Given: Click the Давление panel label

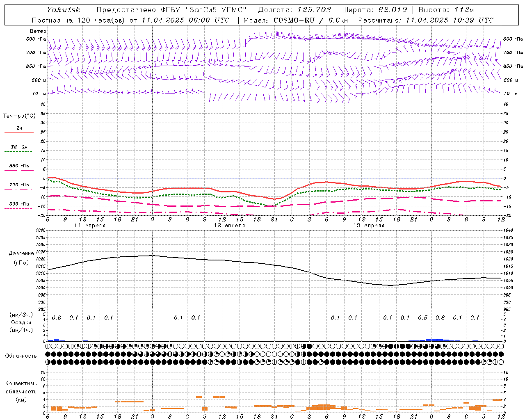Looking at the screenshot, I should [x=21, y=253].
